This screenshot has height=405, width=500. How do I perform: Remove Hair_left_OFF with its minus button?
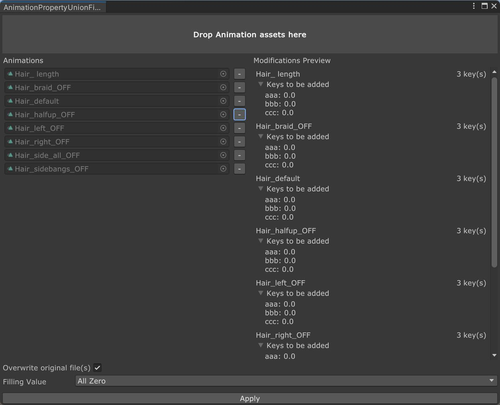pyautogui.click(x=239, y=128)
